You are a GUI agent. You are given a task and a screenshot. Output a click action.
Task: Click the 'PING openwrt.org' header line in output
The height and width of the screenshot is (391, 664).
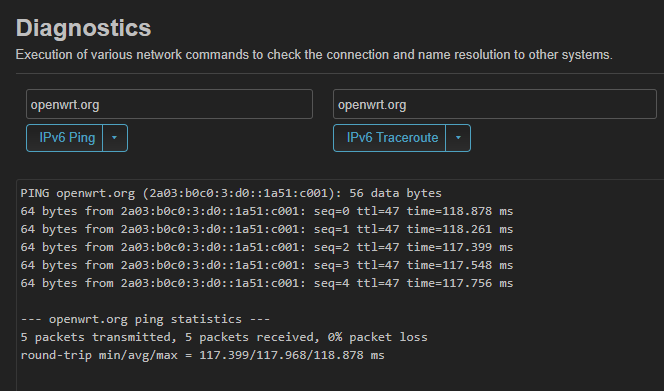231,193
